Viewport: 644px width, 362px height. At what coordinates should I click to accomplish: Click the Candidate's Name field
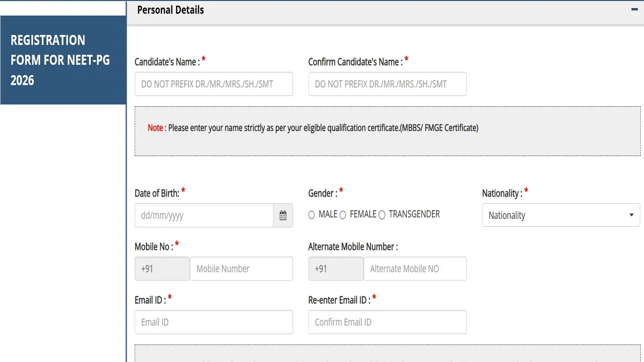(214, 84)
